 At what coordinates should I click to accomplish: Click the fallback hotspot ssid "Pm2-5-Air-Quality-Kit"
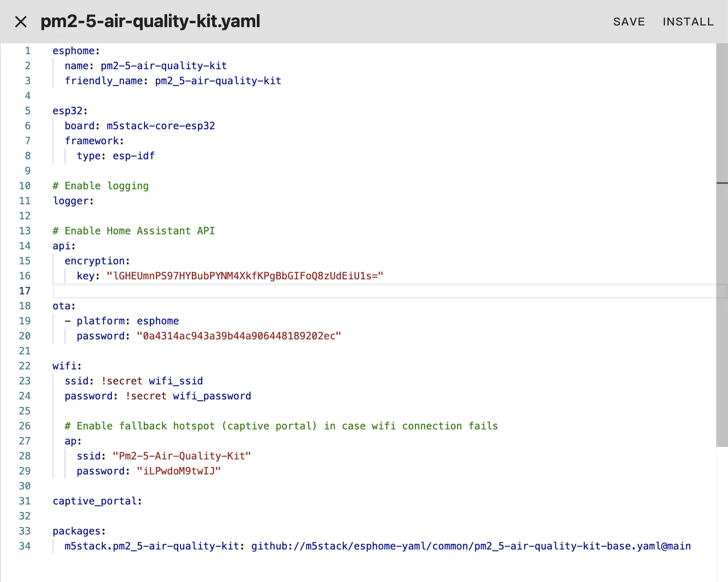(181, 456)
